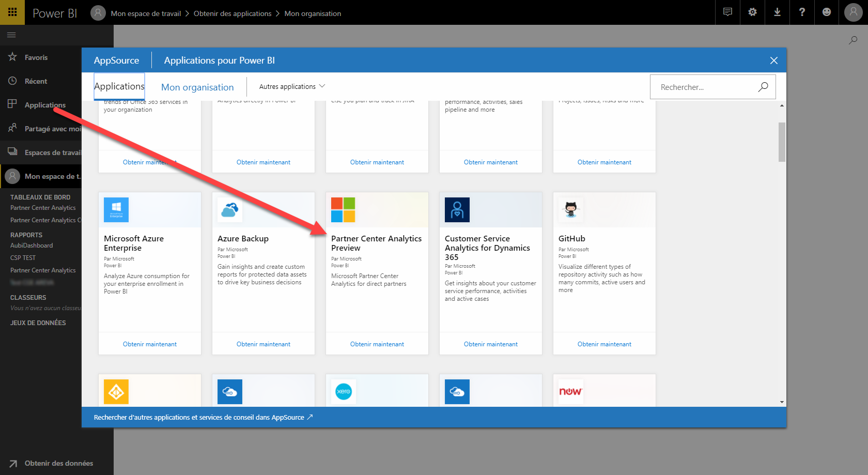
Task: Click Obtenir maintenant for Customer Service Analytics
Action: pos(491,344)
